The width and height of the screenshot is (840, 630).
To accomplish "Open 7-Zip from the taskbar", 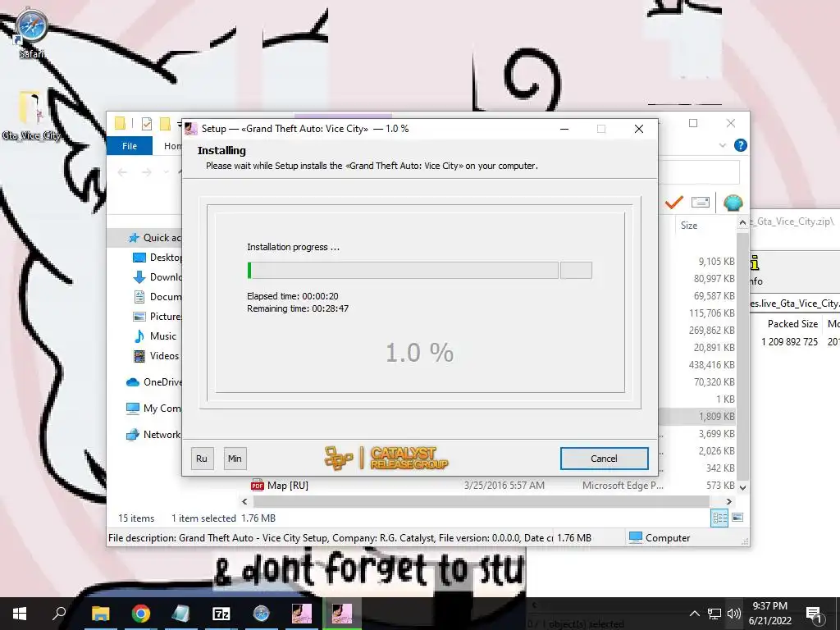I will [x=221, y=614].
